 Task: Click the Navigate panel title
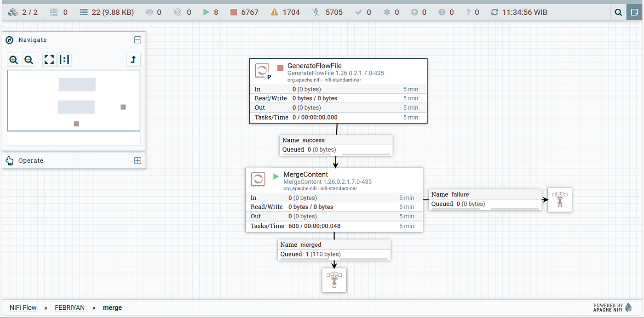click(33, 40)
